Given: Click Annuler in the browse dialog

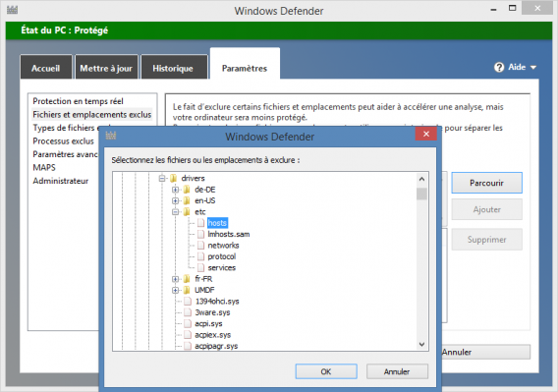Looking at the screenshot, I should click(397, 371).
